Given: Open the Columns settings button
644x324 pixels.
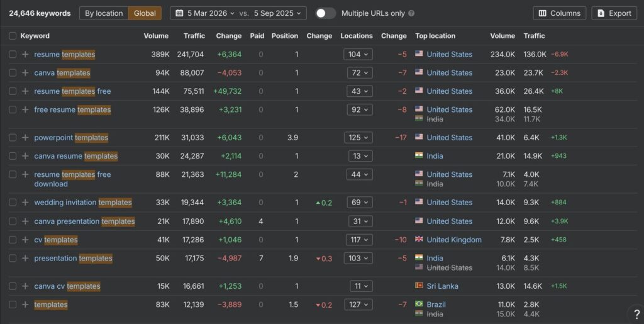Looking at the screenshot, I should tap(559, 13).
